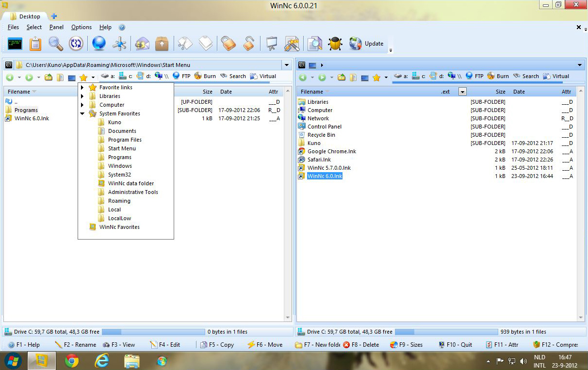Open the Options menu

[x=81, y=27]
